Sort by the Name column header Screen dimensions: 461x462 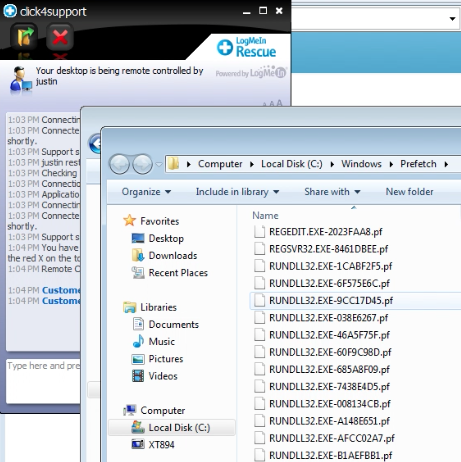[x=265, y=216]
